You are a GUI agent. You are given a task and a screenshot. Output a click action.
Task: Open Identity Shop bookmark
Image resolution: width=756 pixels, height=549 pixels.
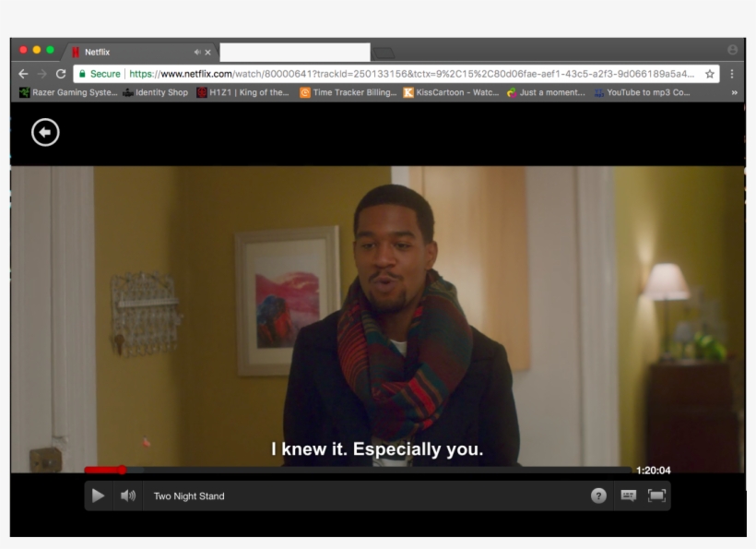click(x=155, y=92)
